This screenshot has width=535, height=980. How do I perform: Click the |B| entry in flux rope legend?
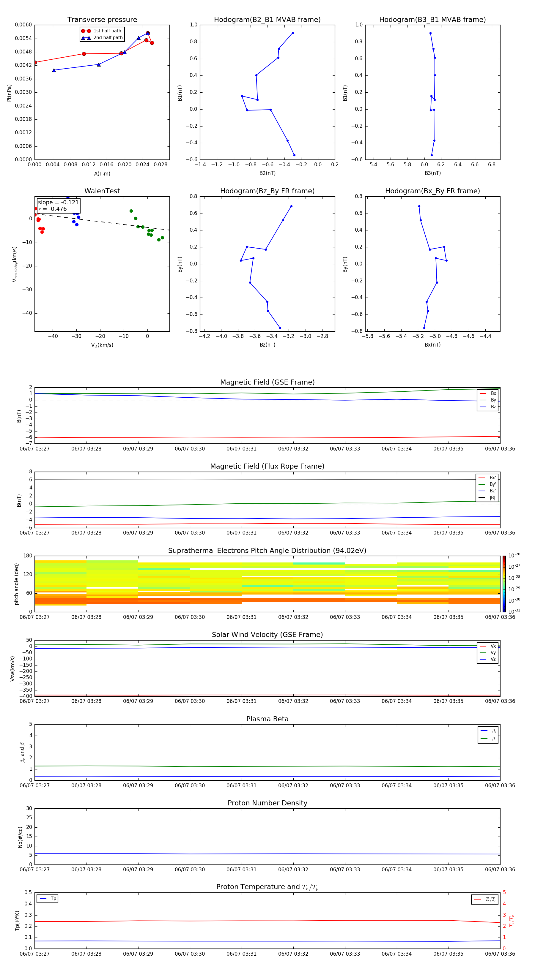[487, 498]
